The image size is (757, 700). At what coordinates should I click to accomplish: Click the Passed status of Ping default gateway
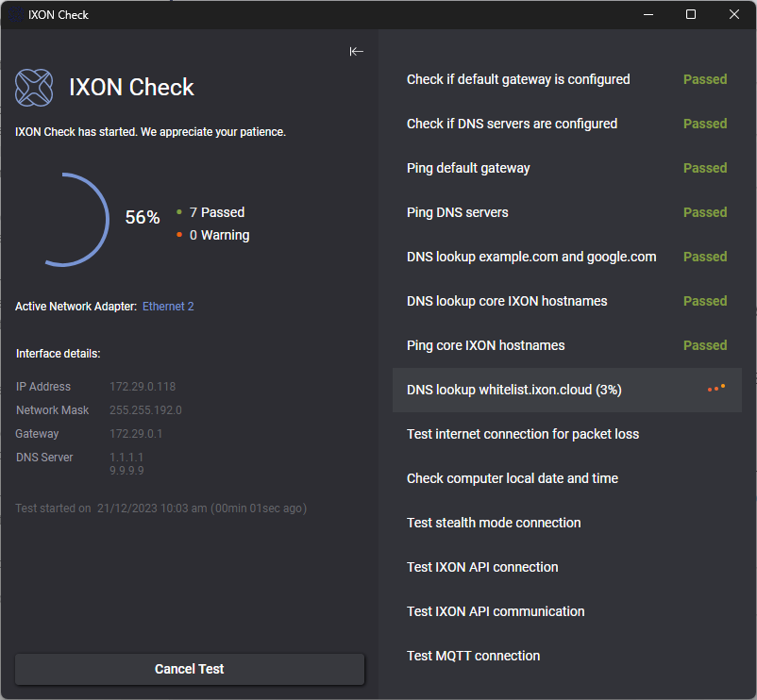[x=704, y=168]
